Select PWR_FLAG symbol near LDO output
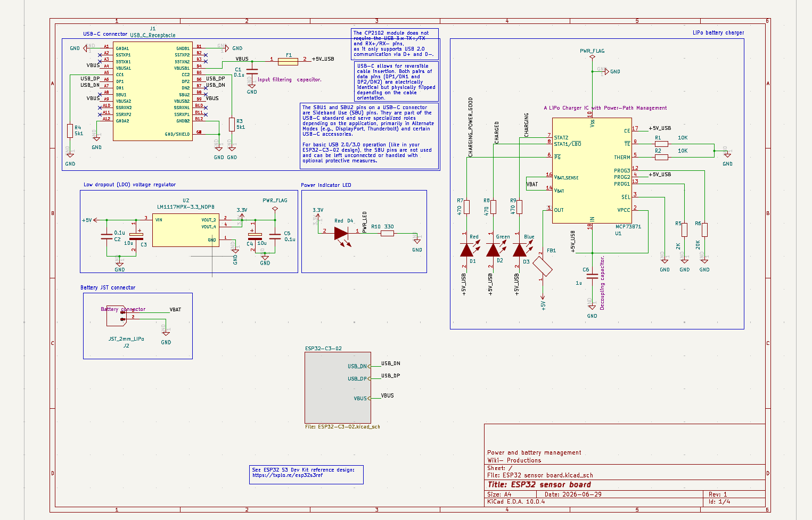Image resolution: width=812 pixels, height=520 pixels. [275, 209]
